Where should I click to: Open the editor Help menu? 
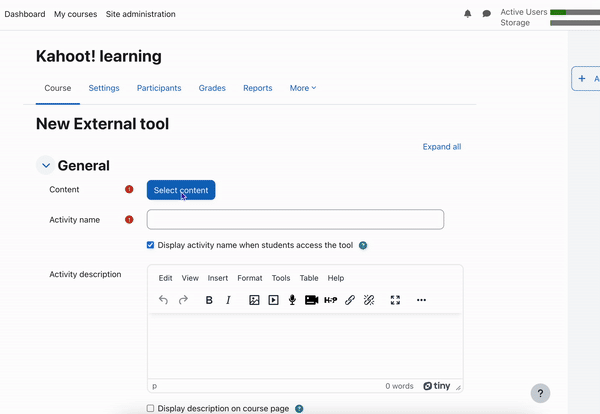tap(336, 278)
